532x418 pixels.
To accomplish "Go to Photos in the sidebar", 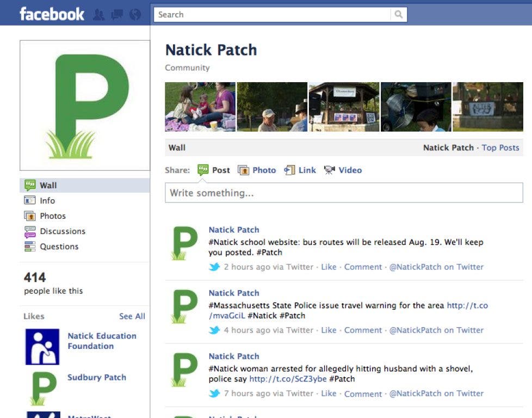I will click(x=52, y=216).
